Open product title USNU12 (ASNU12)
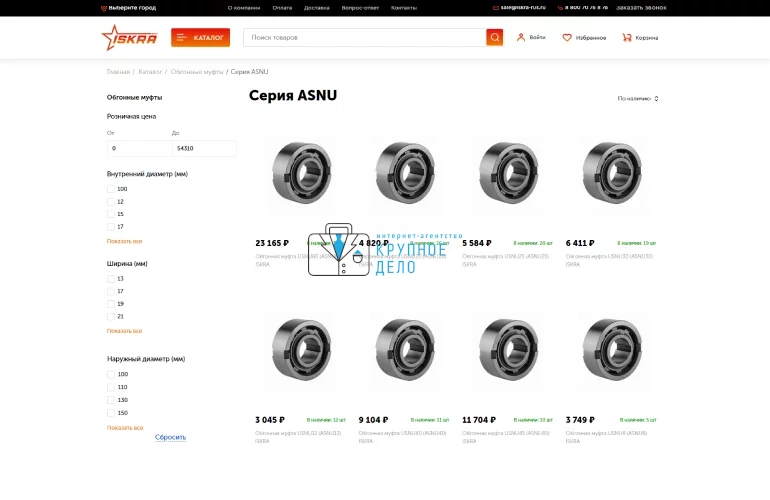The width and height of the screenshot is (770, 500). click(x=298, y=437)
